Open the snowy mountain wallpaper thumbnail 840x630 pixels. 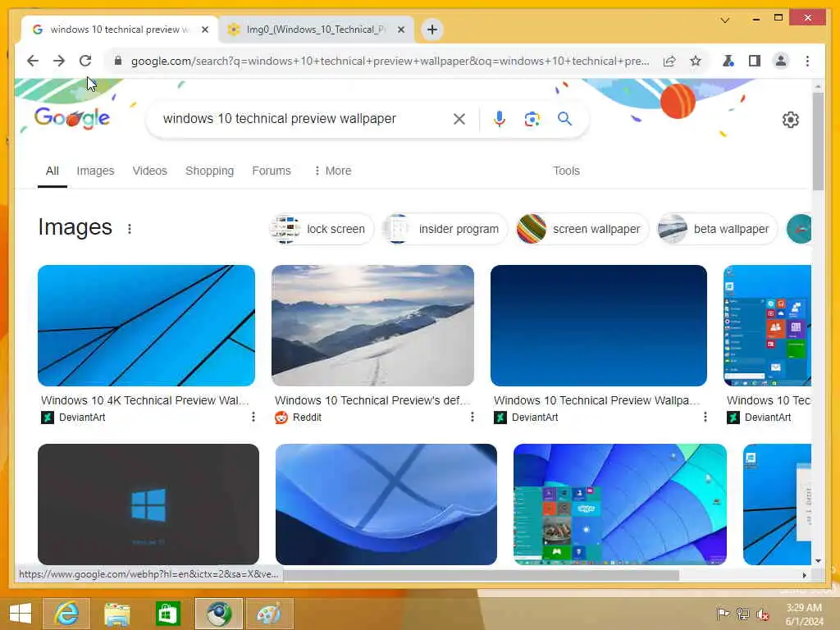373,325
